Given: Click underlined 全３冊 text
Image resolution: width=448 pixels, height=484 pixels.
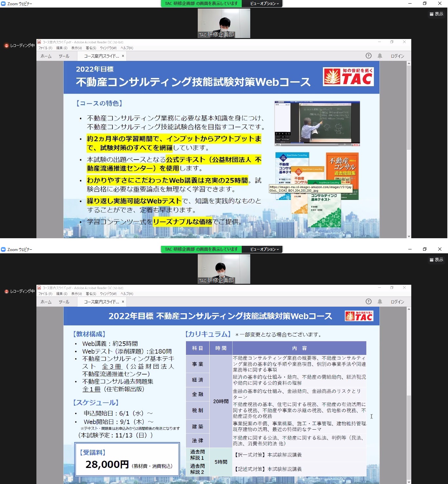Looking at the screenshot, I should click(x=112, y=366).
